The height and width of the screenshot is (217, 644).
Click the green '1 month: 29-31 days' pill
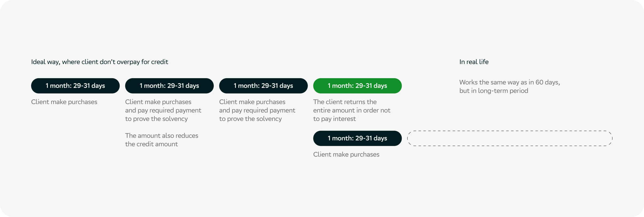tap(357, 86)
